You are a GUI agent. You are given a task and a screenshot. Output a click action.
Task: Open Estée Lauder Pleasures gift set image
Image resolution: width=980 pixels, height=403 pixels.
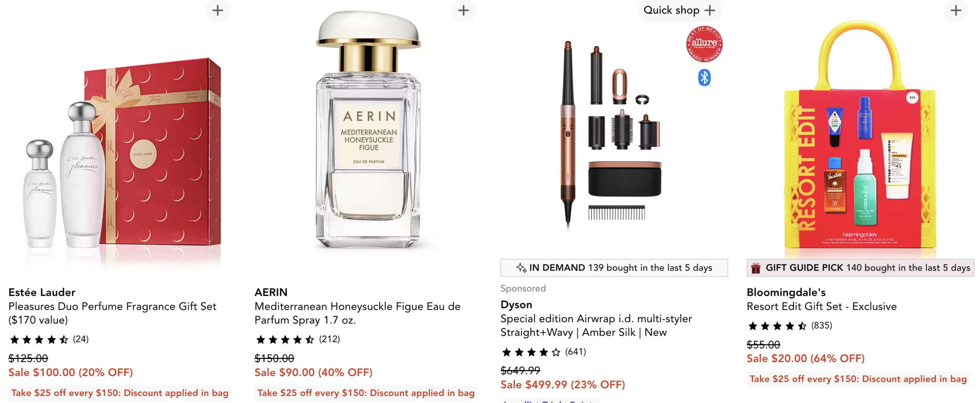[122, 157]
